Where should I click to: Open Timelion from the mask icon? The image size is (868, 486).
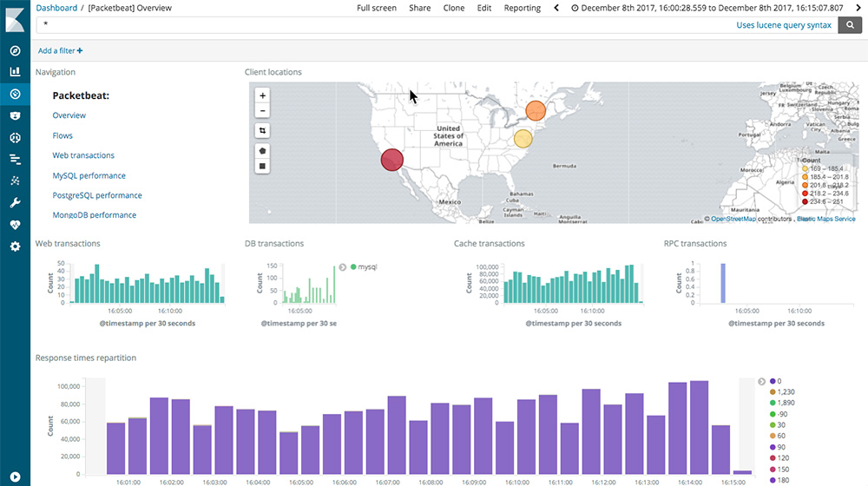(15, 115)
